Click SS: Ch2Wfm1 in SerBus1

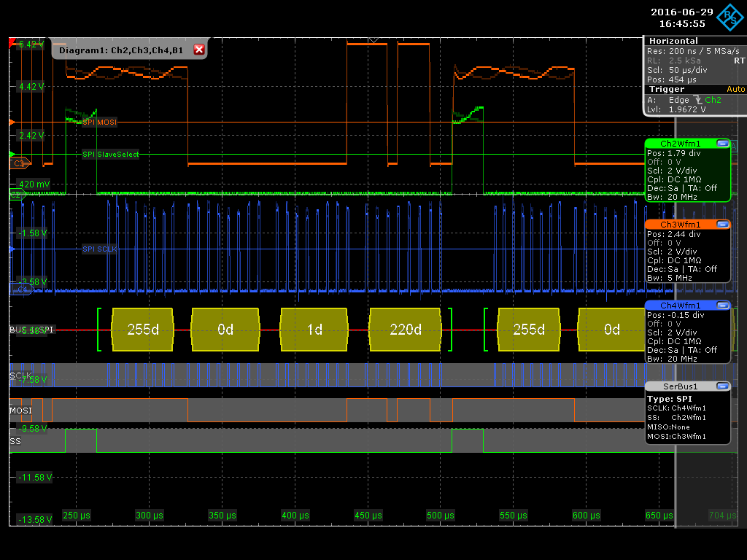pos(676,418)
